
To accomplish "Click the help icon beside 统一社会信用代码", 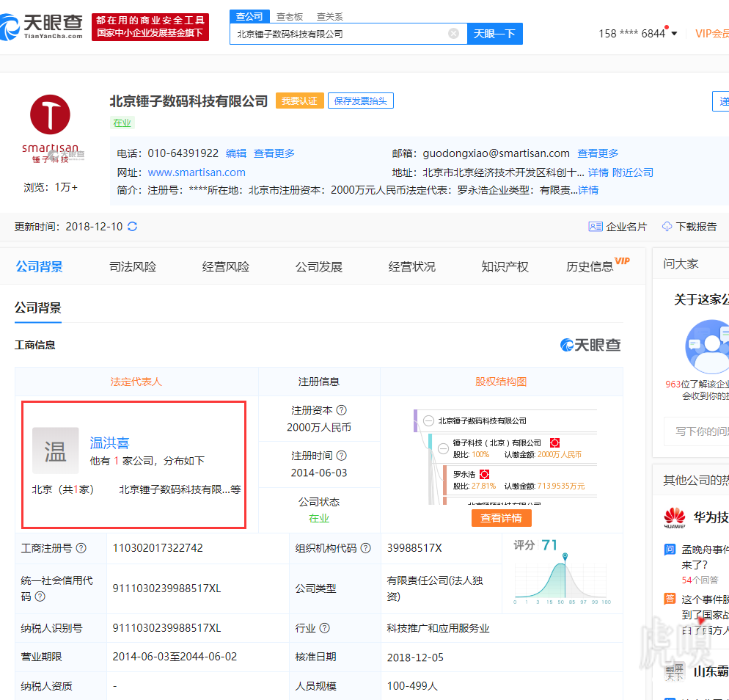I will coord(40,597).
